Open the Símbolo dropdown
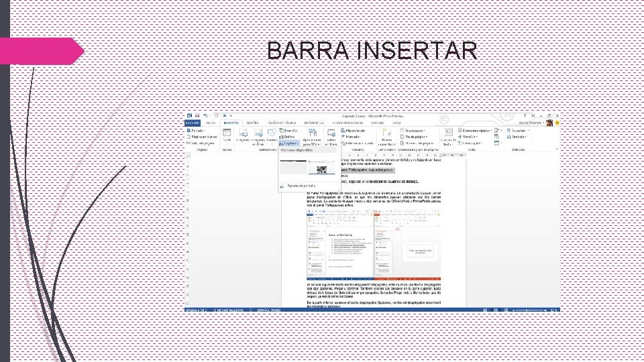Viewport: 644px width, 362px height. coord(517,137)
